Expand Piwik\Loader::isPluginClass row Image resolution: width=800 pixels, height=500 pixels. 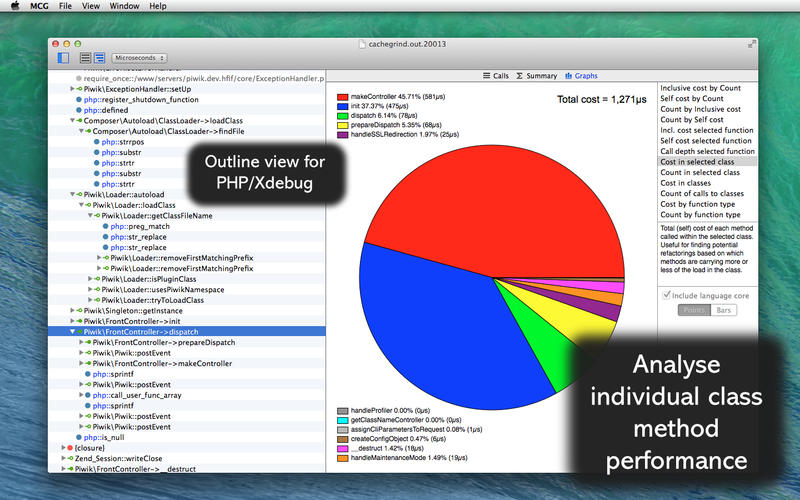coord(90,279)
